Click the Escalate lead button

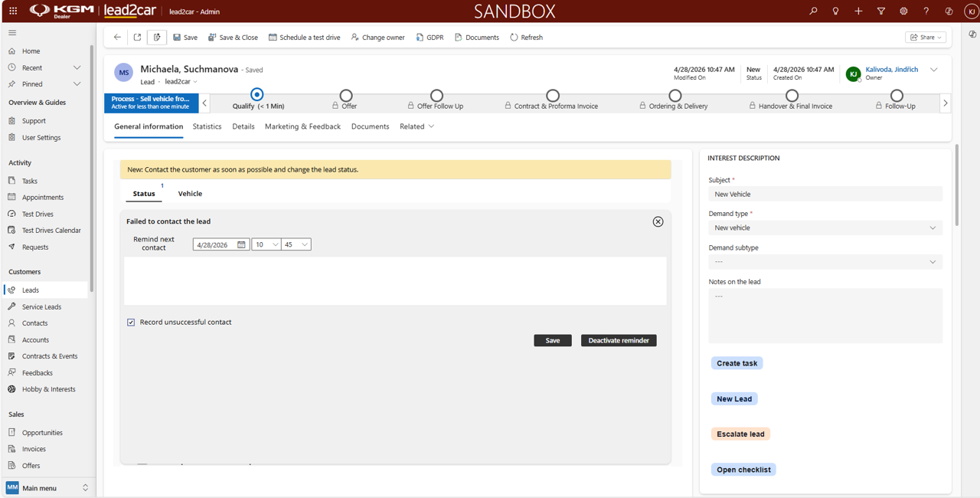point(740,434)
